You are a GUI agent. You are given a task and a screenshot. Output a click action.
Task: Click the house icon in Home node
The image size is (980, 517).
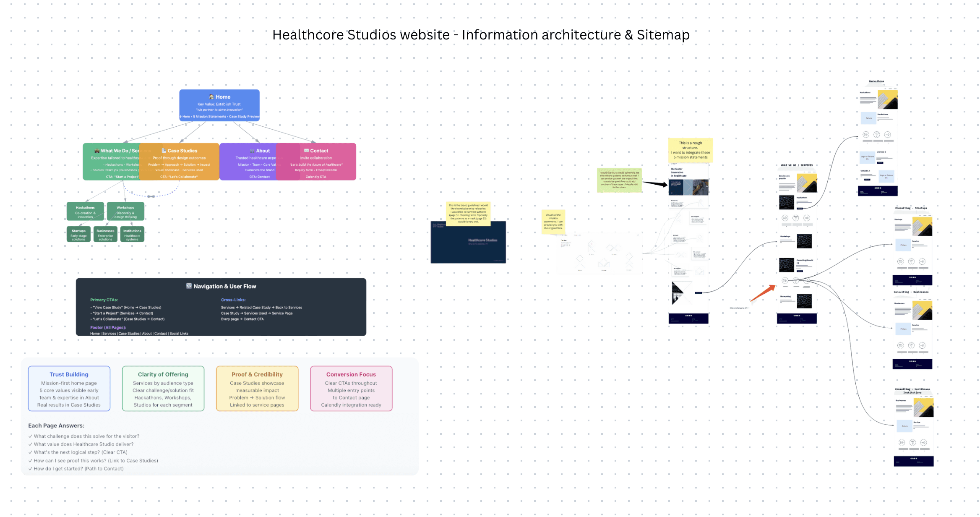211,97
